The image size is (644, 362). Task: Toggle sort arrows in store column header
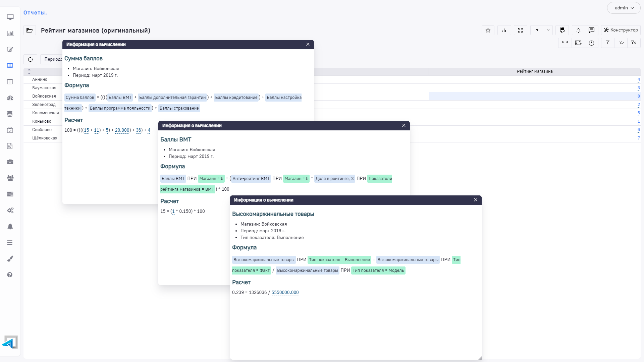(x=29, y=71)
